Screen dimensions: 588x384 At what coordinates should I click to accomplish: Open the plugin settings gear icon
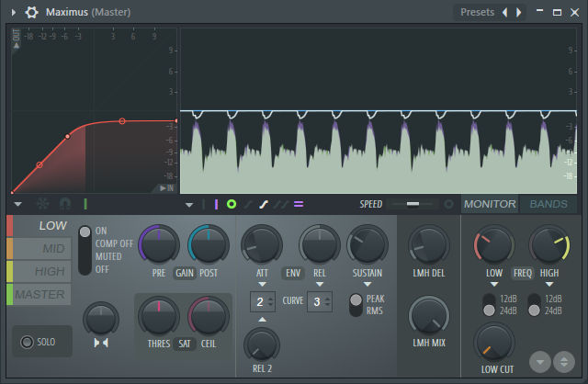pyautogui.click(x=31, y=12)
